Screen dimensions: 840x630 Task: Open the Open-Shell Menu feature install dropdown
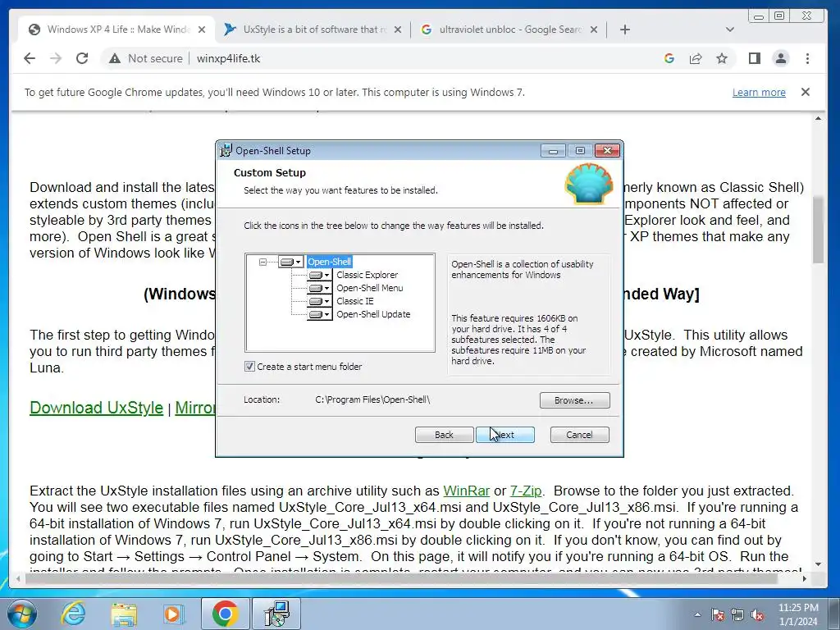coord(320,288)
